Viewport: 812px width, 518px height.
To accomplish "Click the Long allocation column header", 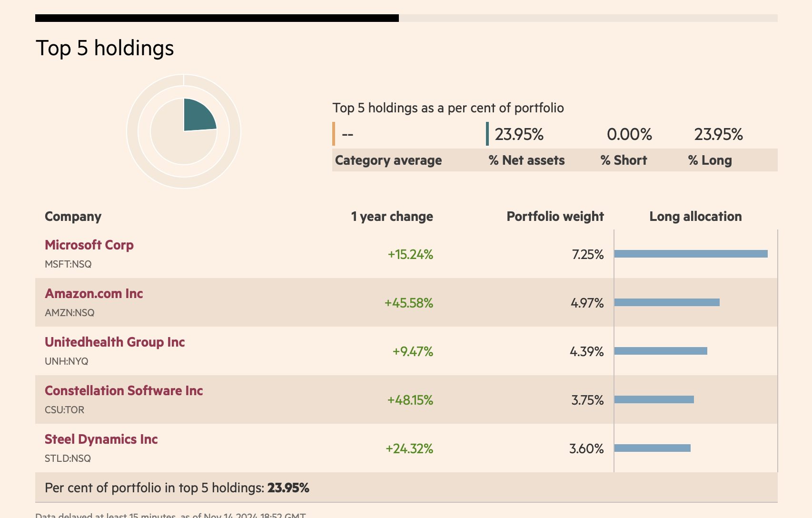I will pos(695,217).
